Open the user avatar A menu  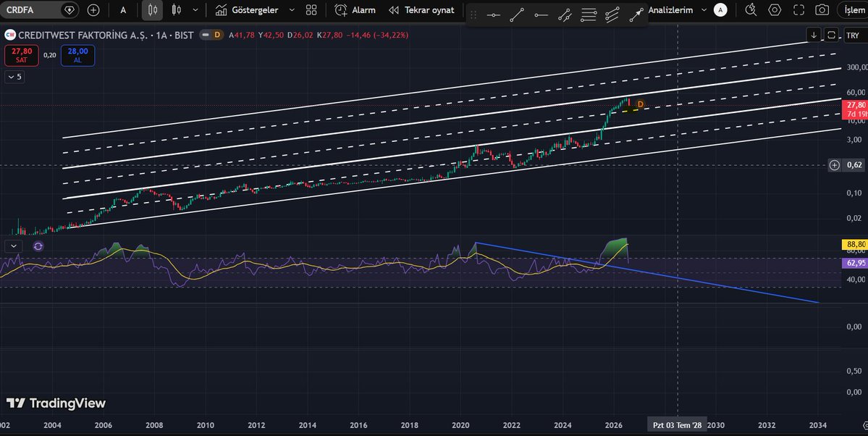720,10
